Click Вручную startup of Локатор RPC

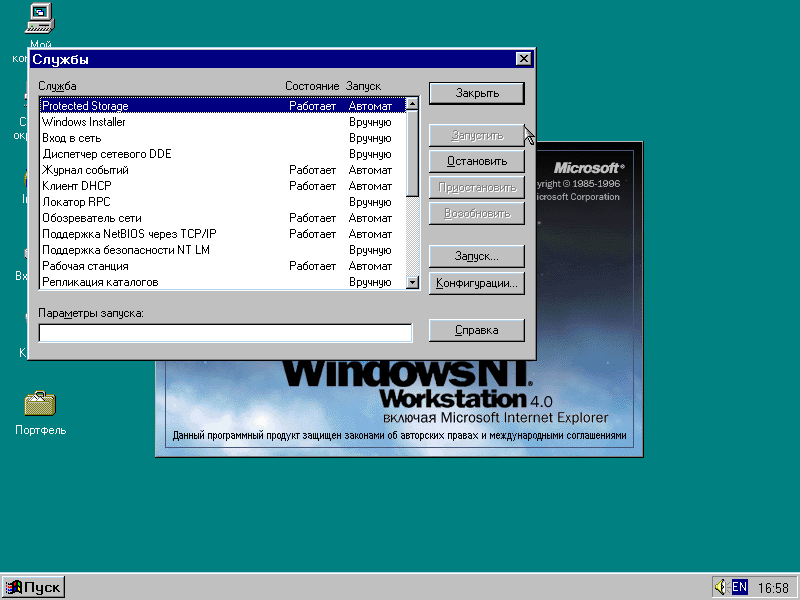370,203
